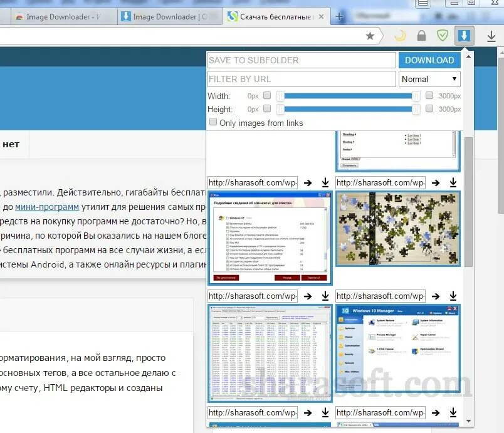Select the Windows 10 Manager thumbnail
504x433 pixels.
click(x=398, y=349)
